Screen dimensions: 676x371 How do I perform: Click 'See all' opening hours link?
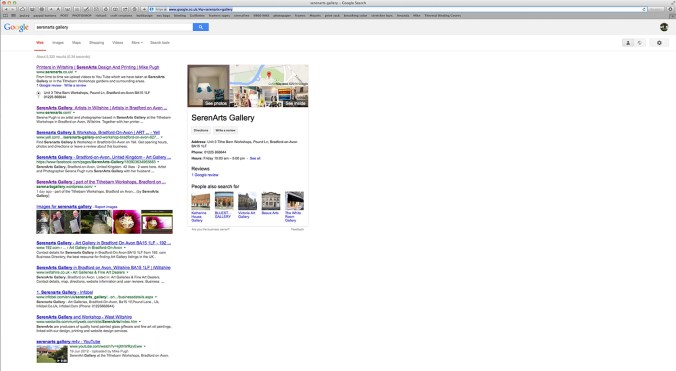(255, 159)
